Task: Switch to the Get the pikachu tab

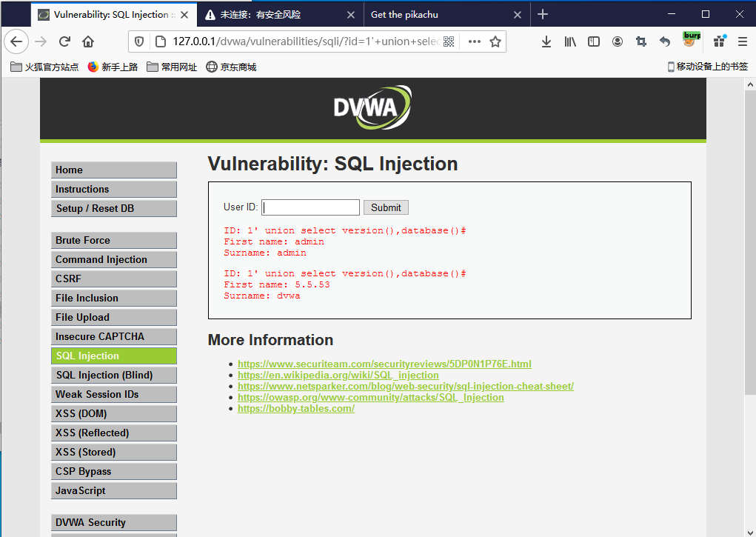Action: tap(447, 15)
